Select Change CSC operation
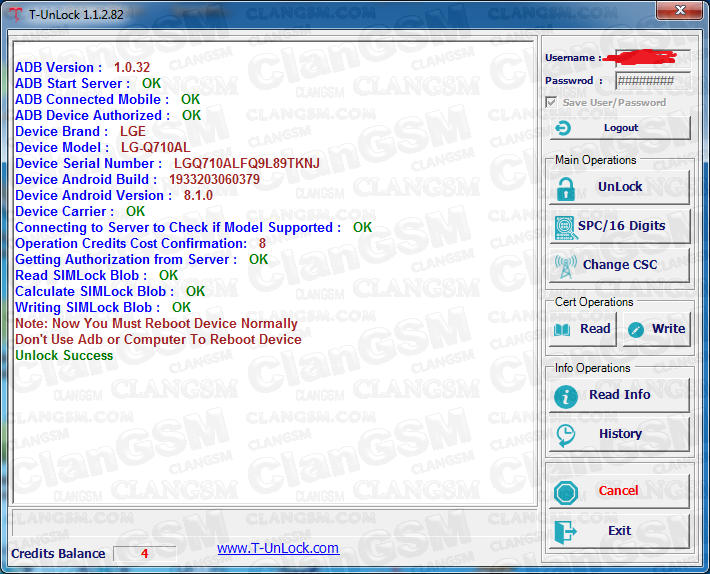710x574 pixels. (619, 265)
